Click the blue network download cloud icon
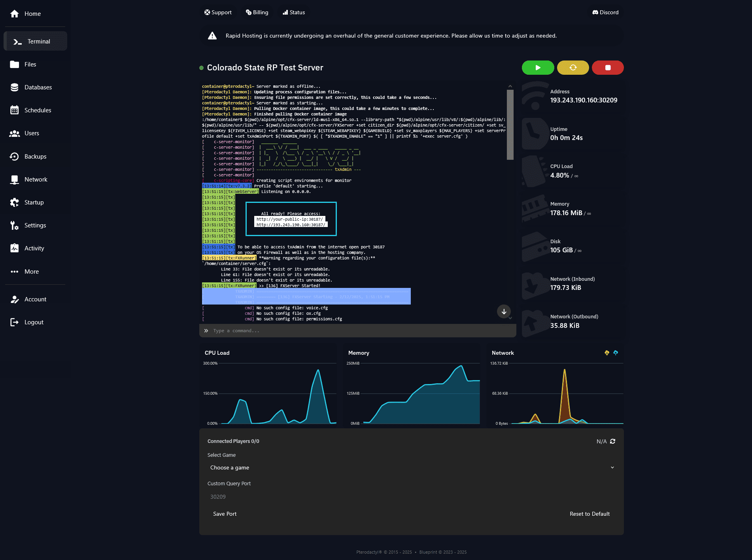The width and height of the screenshot is (752, 560). pyautogui.click(x=616, y=353)
